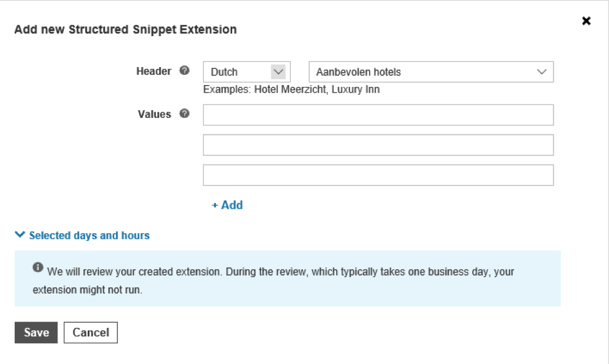This screenshot has height=364, width=609.
Task: Click the first Values input field
Action: coord(378,115)
